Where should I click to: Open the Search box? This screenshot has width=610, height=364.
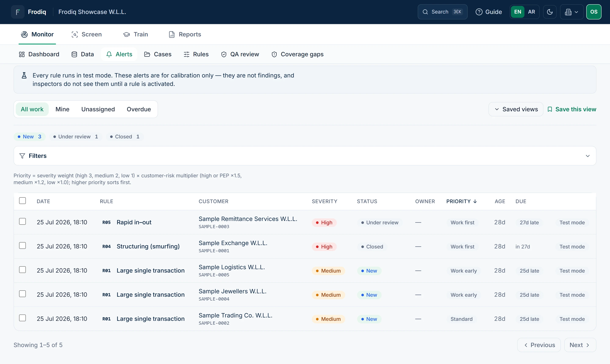[x=442, y=12]
